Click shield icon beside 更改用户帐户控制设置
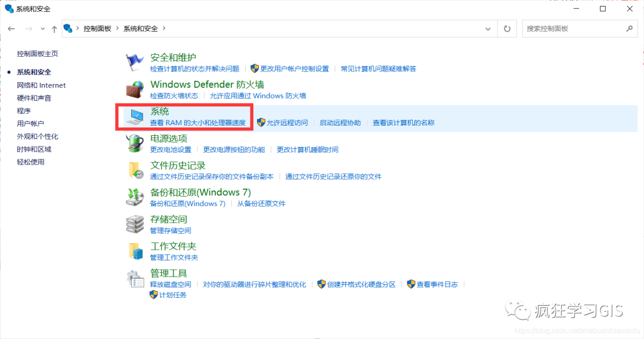Screen dimensions: 644x339 (x=255, y=69)
